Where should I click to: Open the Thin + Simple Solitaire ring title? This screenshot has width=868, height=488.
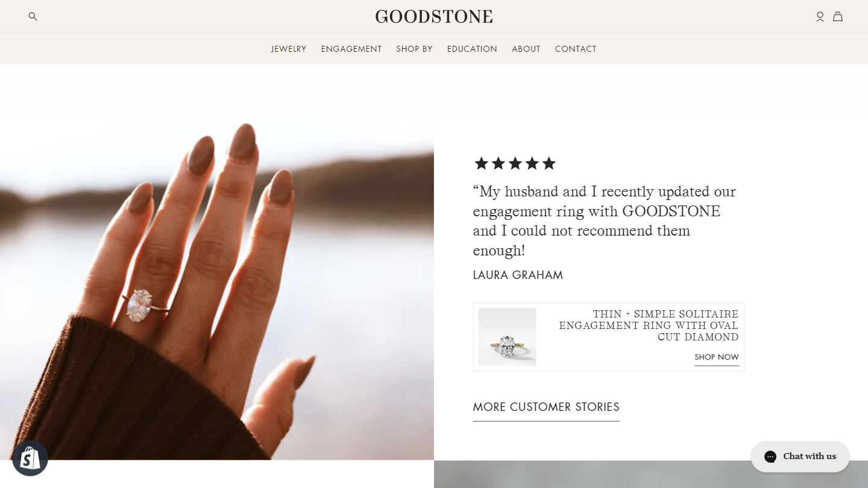[x=649, y=325]
